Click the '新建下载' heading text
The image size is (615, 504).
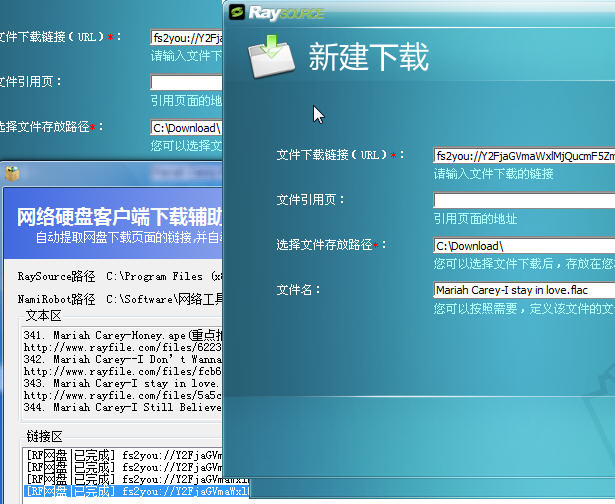(369, 57)
